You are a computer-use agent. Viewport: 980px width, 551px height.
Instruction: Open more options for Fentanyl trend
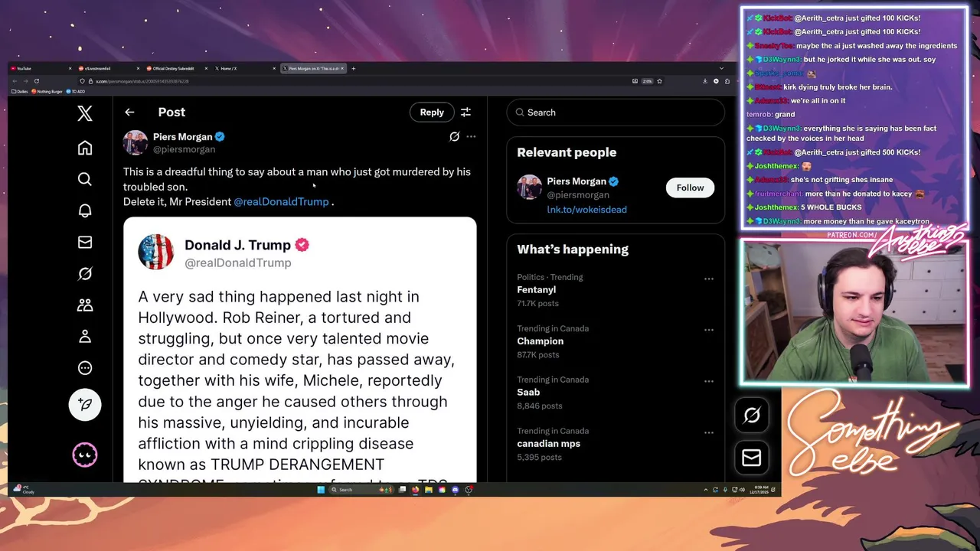tap(709, 279)
